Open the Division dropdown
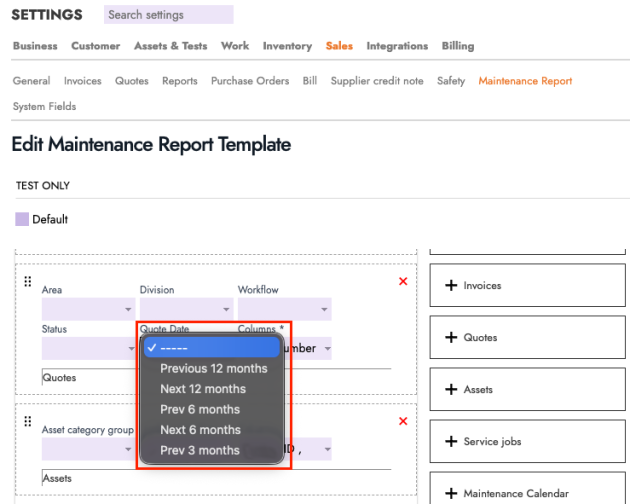 tap(186, 309)
